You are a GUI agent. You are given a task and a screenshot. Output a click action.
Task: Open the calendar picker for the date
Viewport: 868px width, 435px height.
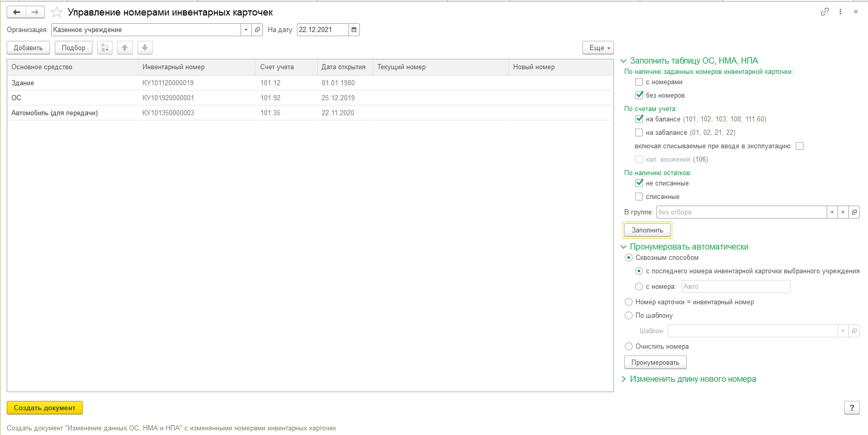point(354,30)
